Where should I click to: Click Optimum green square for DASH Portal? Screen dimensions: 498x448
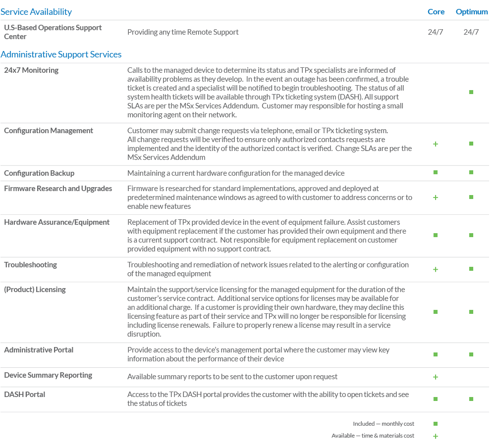point(471,399)
